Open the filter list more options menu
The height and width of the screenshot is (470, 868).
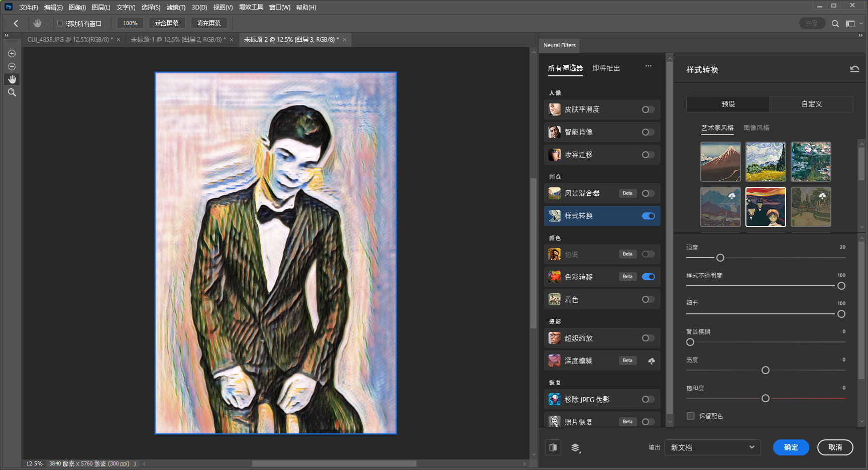648,66
